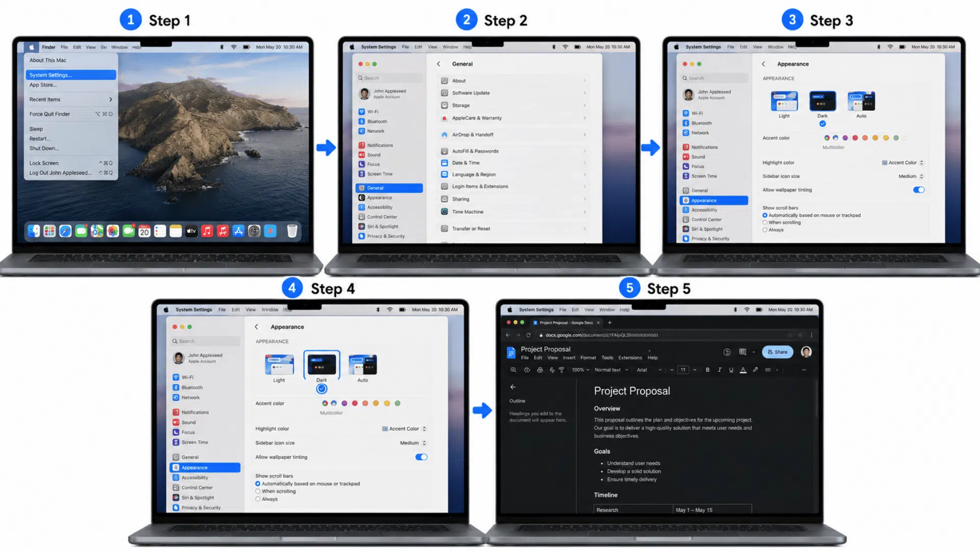Open Highlight color Accent Color dropdown, Step 4
This screenshot has width=980, height=551.
click(404, 429)
